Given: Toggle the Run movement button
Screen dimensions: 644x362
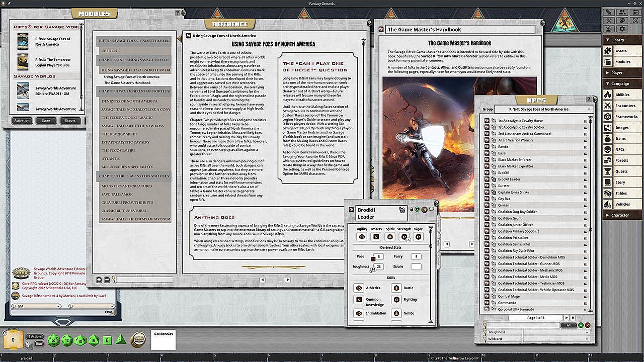Looking at the screenshot, I should [39, 344].
